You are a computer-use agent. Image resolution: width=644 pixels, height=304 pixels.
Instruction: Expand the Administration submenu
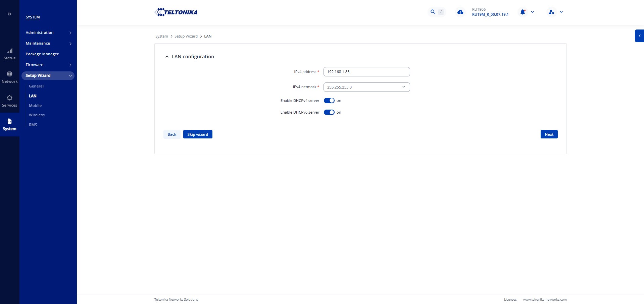click(x=48, y=33)
